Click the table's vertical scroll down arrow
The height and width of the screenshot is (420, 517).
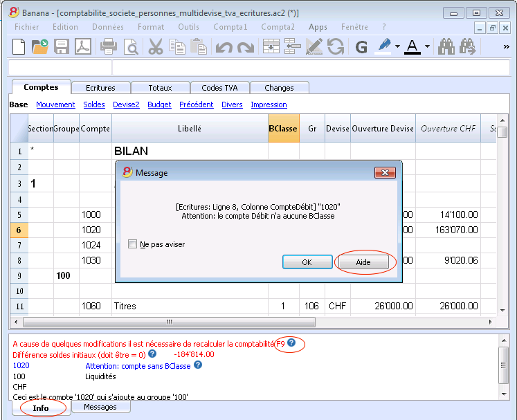pos(502,310)
